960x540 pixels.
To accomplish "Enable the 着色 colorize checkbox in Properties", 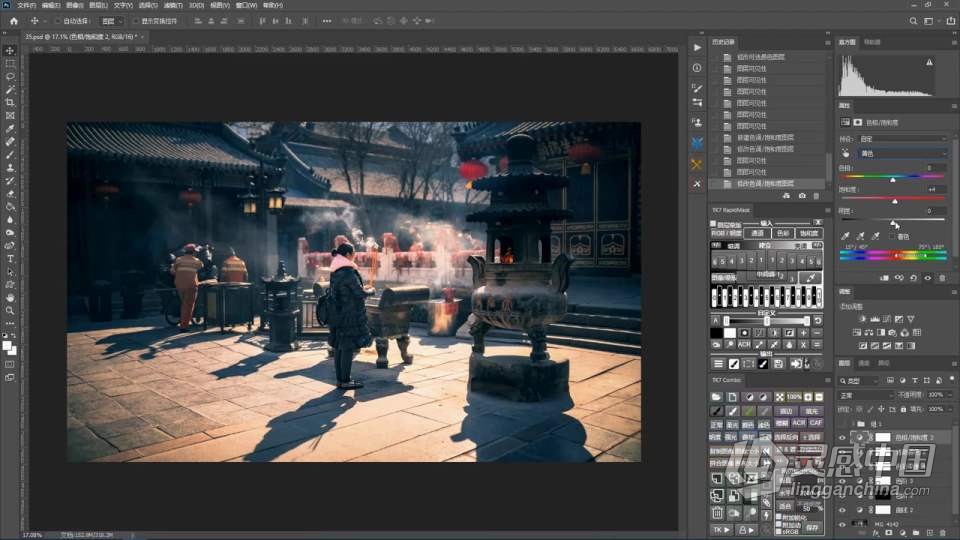I will coord(893,236).
